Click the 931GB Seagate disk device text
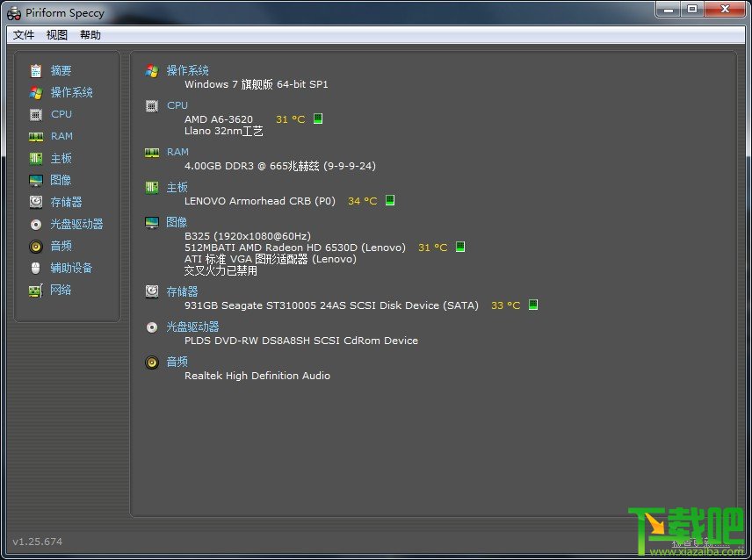 (332, 305)
